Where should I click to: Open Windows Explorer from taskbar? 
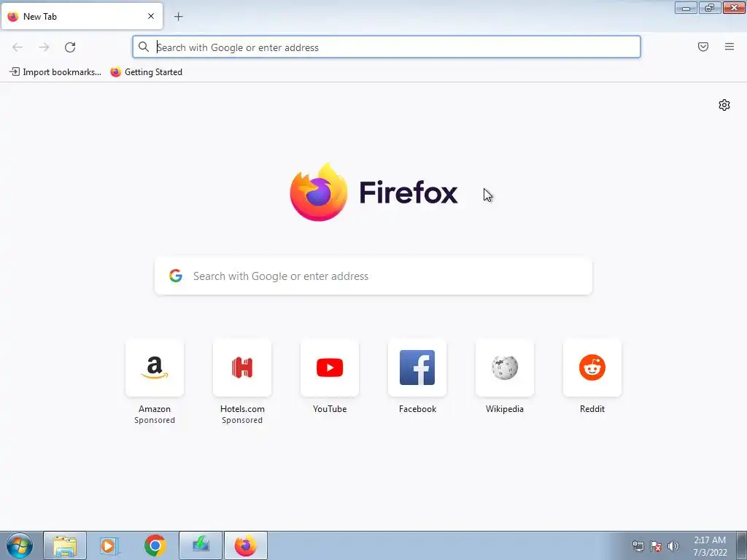pyautogui.click(x=65, y=545)
